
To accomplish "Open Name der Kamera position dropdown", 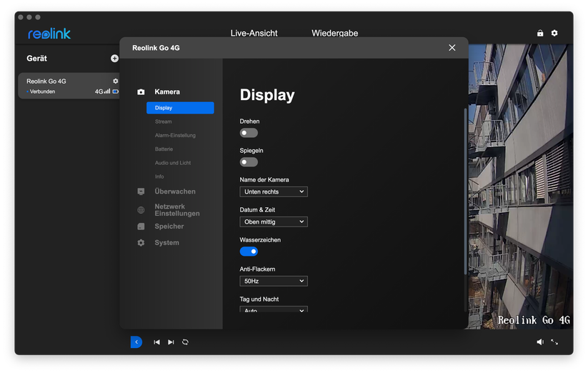I will [274, 192].
